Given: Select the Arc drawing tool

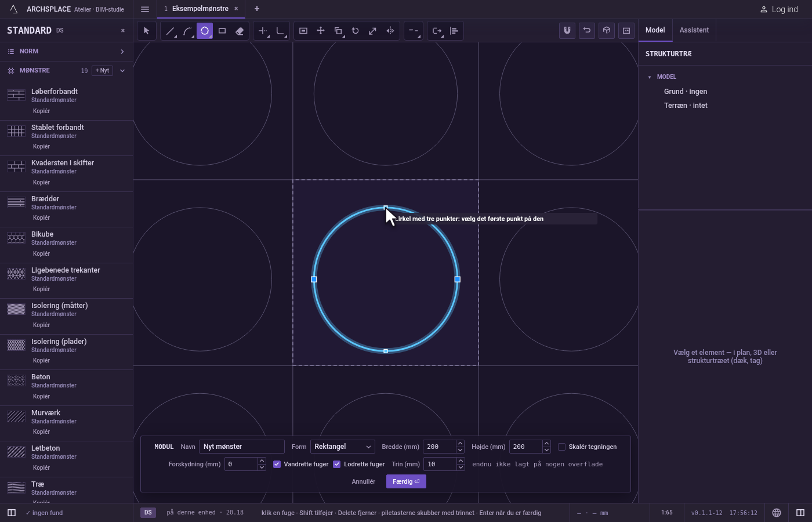Looking at the screenshot, I should [x=187, y=31].
